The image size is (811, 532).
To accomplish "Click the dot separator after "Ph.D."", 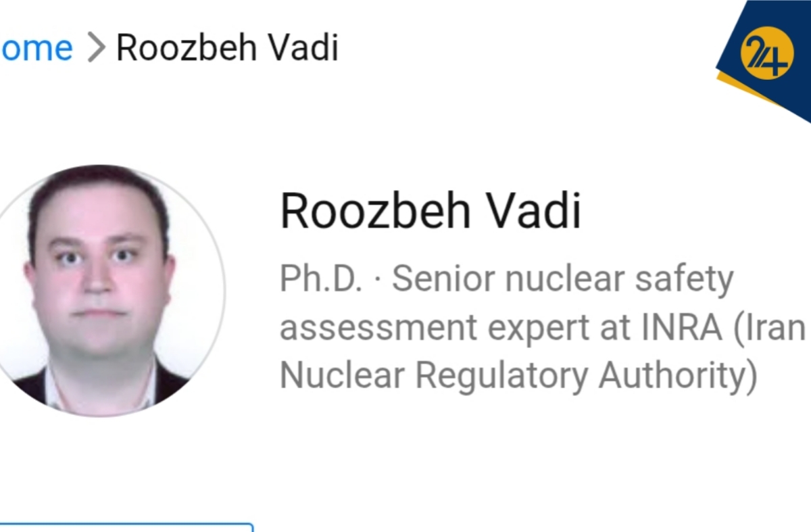I will click(x=377, y=279).
